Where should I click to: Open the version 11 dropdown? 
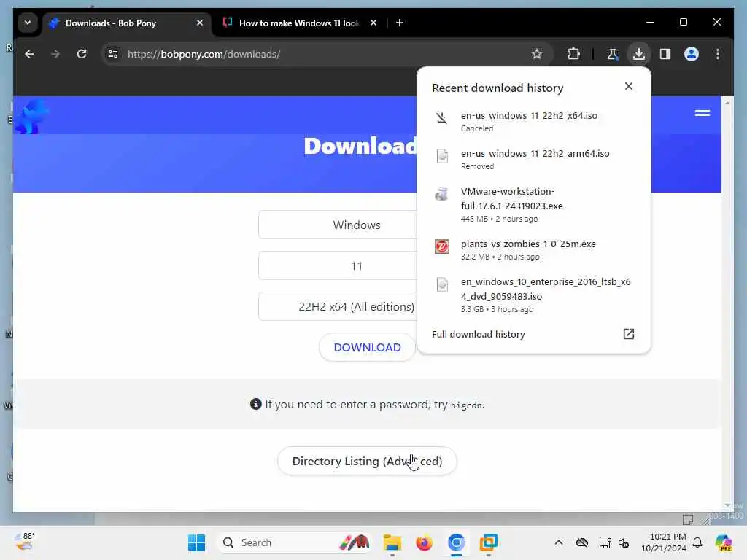(x=338, y=265)
